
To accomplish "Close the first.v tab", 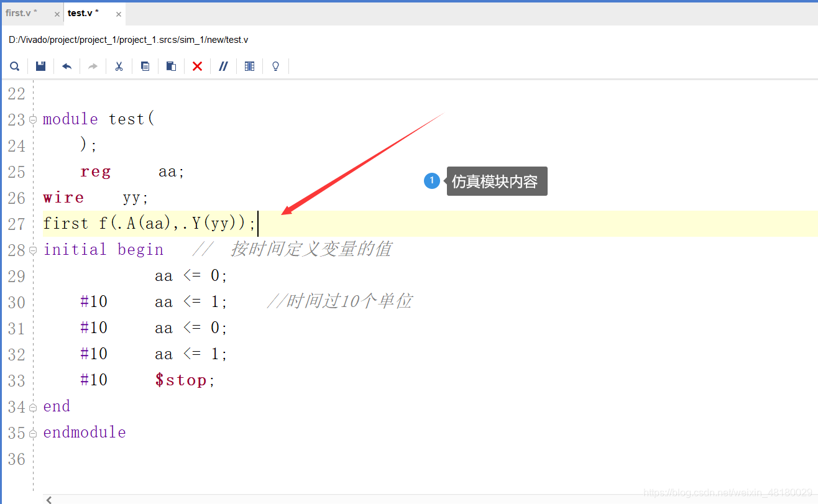I will click(57, 14).
